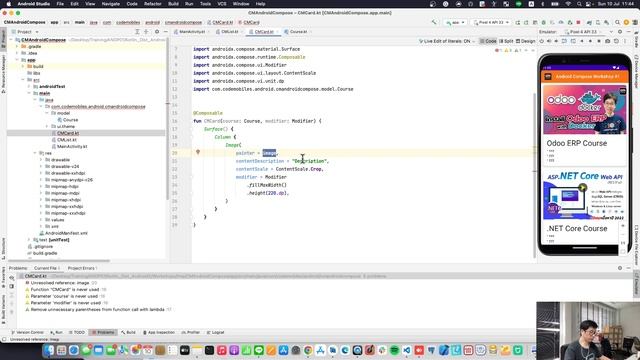Open the bottom Run tool window button
The image size is (640, 360).
click(x=56, y=333)
